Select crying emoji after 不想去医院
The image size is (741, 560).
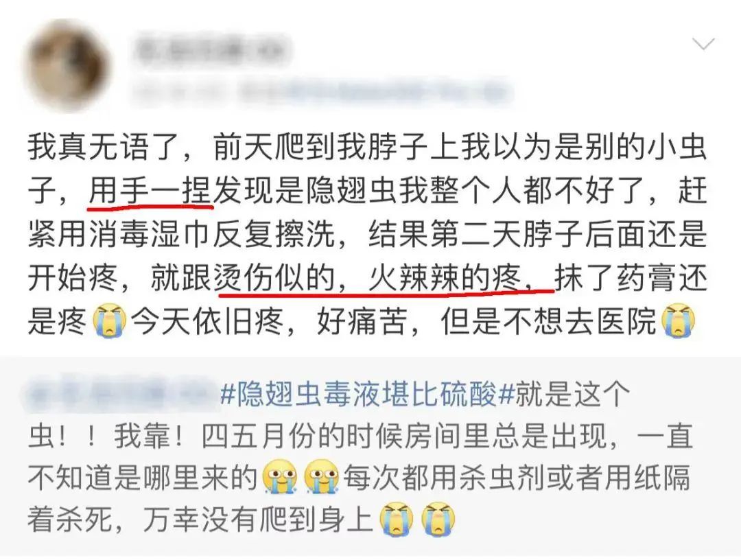tap(679, 320)
